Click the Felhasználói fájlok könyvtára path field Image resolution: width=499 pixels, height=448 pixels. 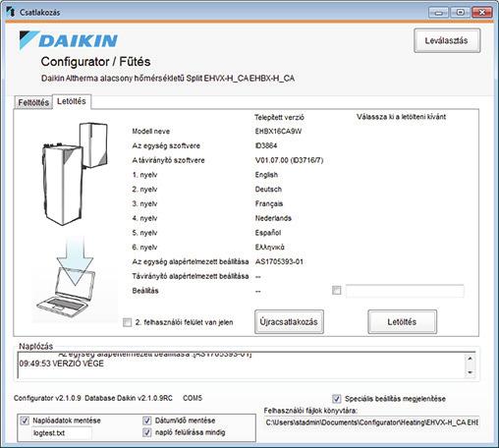point(371,422)
